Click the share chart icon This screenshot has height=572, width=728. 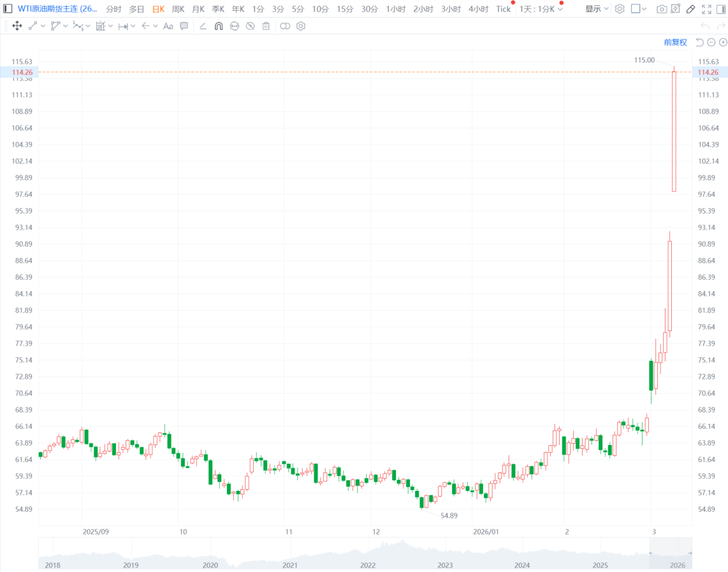(676, 9)
